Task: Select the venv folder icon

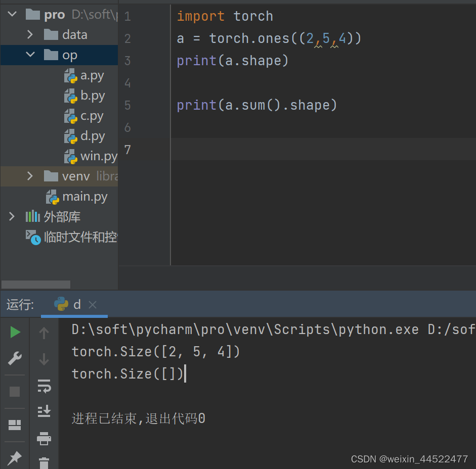Action: (x=51, y=176)
